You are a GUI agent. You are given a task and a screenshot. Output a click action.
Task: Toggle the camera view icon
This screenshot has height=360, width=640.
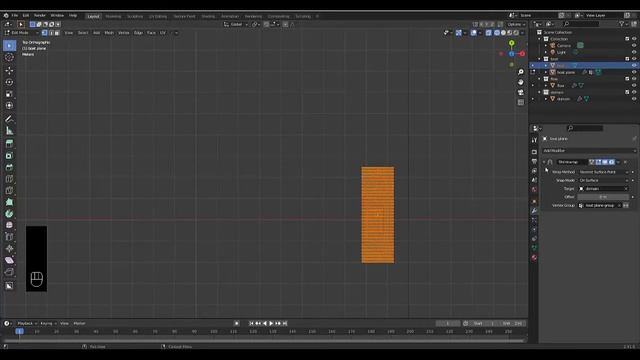[x=520, y=93]
